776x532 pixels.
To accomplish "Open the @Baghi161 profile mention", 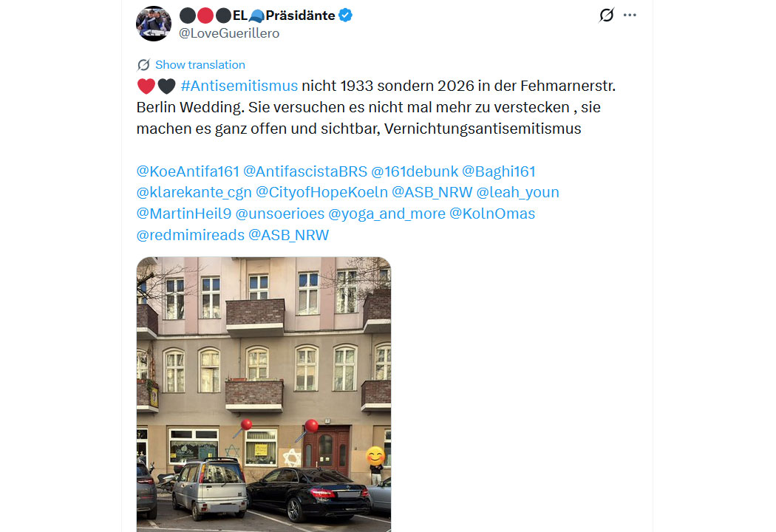I will tap(499, 171).
